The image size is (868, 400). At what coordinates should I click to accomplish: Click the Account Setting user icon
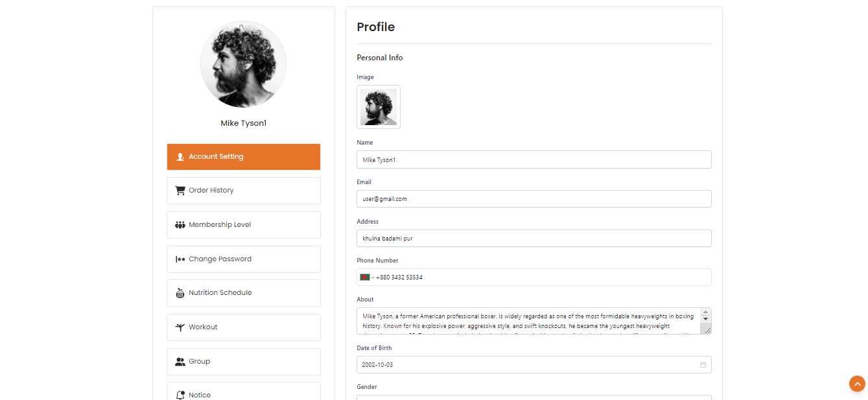[x=180, y=157]
